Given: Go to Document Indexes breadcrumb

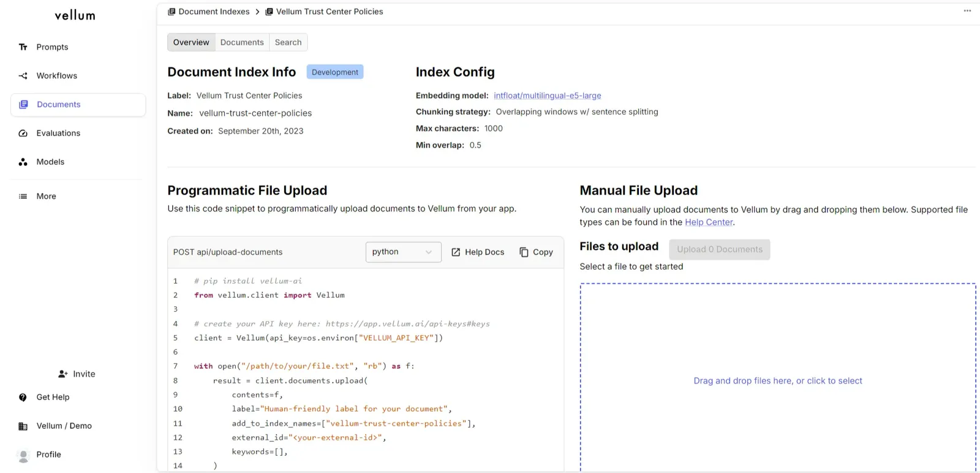Looking at the screenshot, I should 214,12.
